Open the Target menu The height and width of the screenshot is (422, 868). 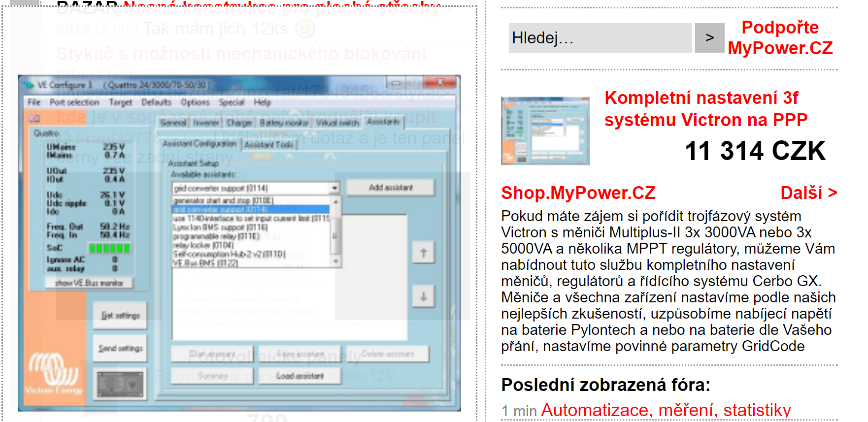120,102
